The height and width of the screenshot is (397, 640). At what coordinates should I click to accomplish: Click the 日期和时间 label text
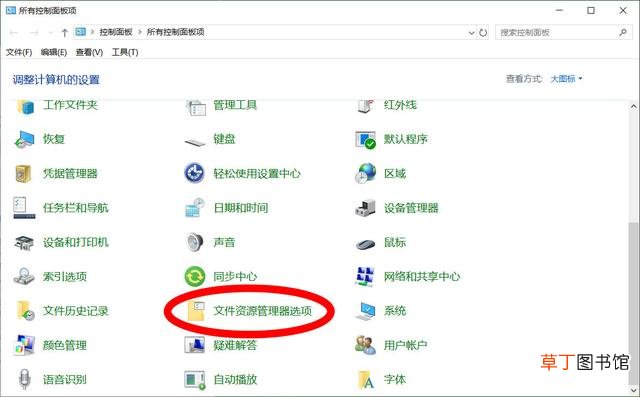(241, 208)
